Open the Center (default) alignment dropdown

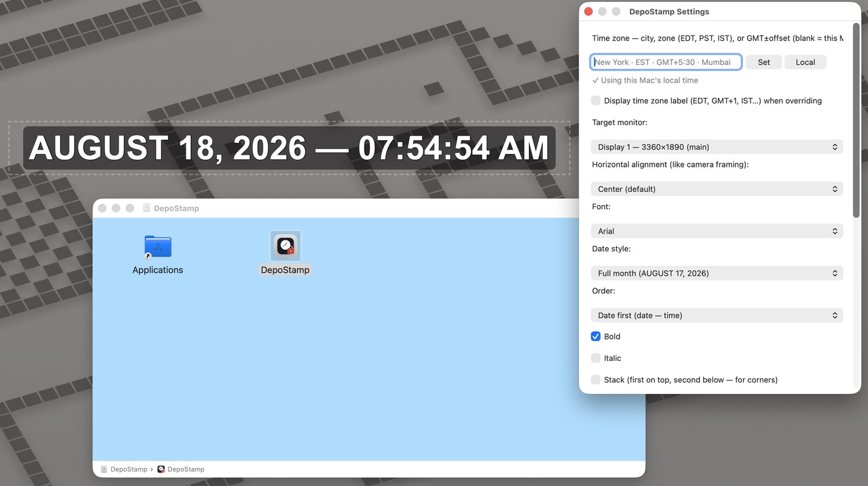tap(717, 189)
